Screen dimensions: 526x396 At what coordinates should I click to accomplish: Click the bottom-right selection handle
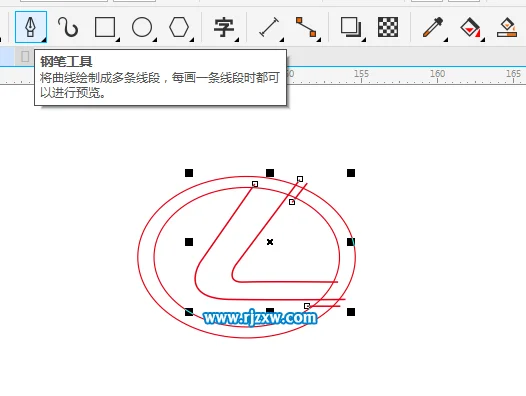click(351, 312)
